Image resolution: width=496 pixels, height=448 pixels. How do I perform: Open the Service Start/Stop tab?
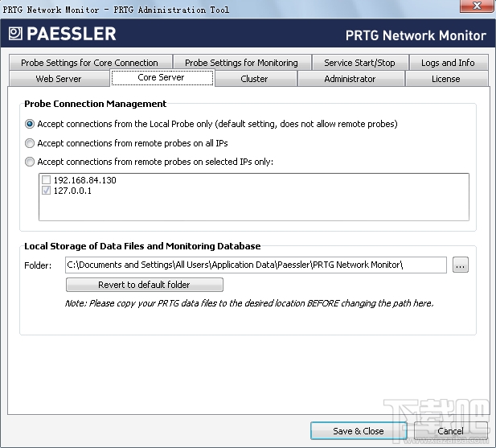tap(360, 63)
